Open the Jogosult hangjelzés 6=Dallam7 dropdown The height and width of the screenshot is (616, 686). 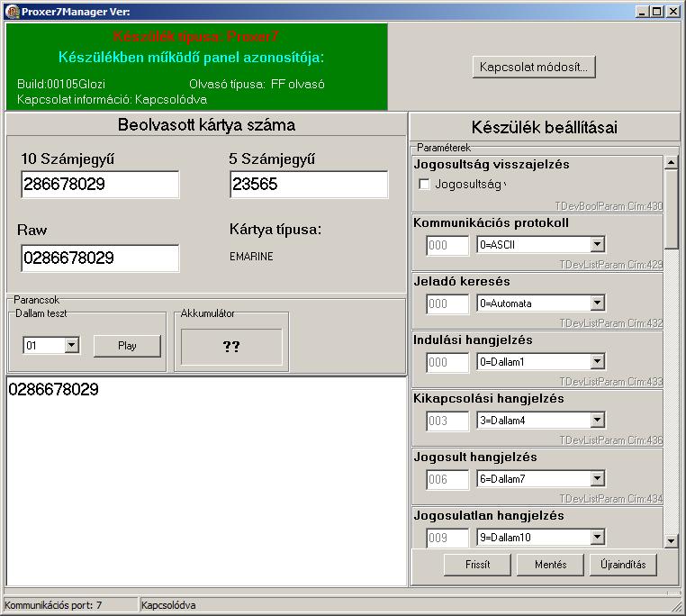[597, 478]
